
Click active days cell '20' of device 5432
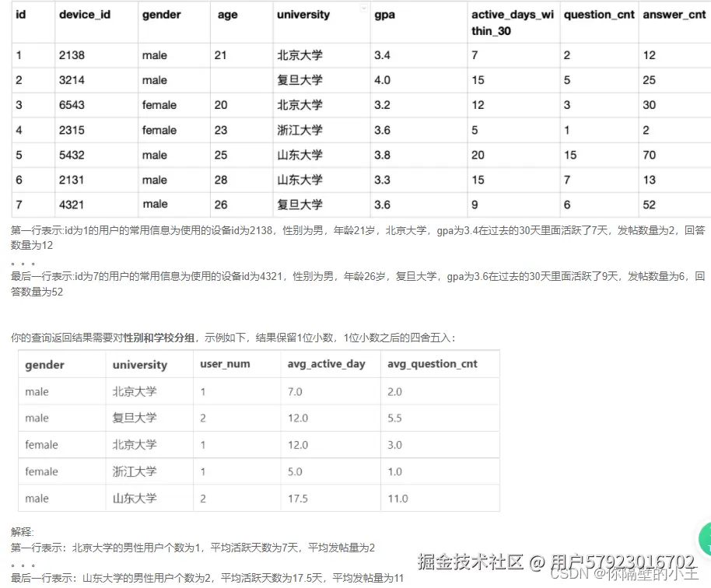coord(478,155)
